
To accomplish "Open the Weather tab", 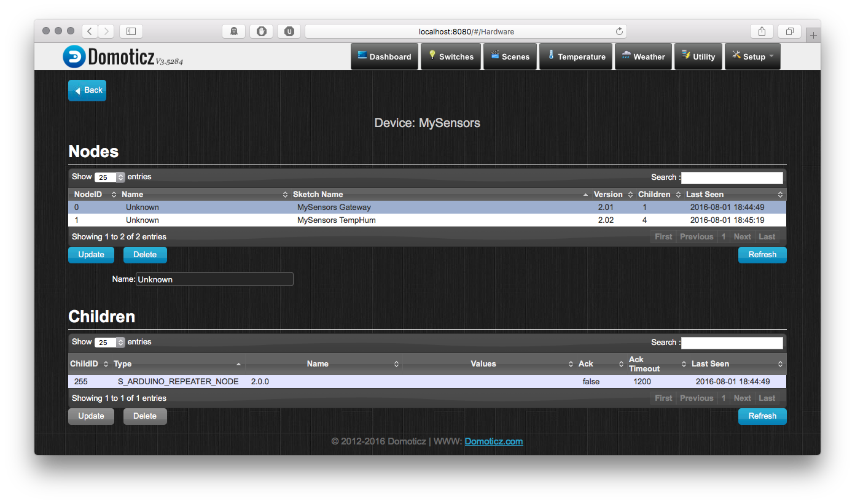I will click(643, 56).
